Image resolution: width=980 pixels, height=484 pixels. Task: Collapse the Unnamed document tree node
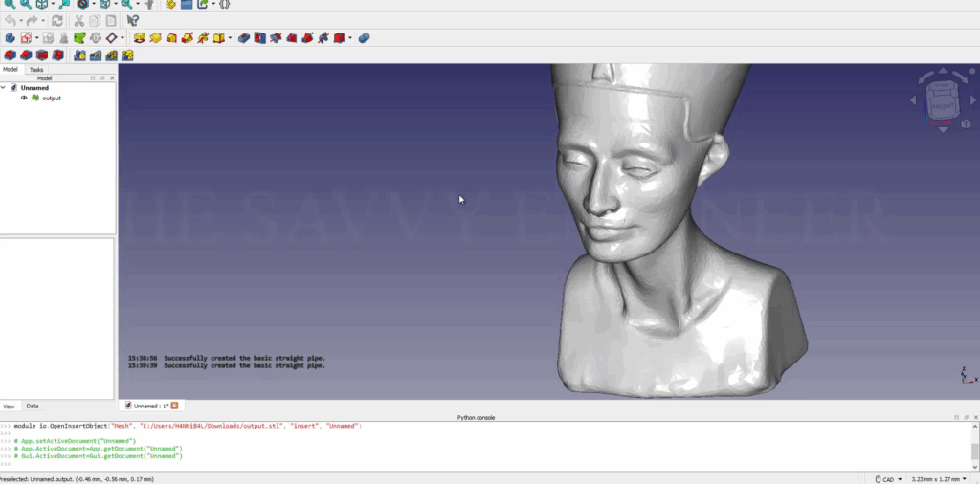click(x=4, y=88)
